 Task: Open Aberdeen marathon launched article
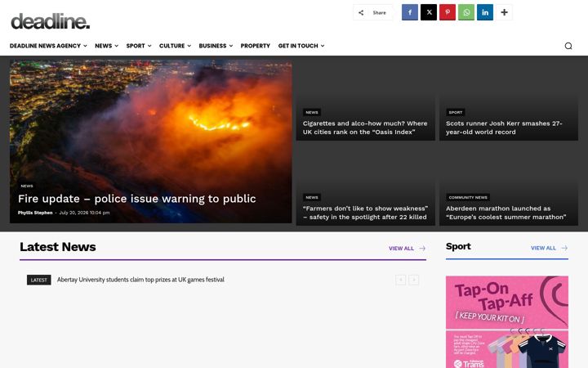506,213
